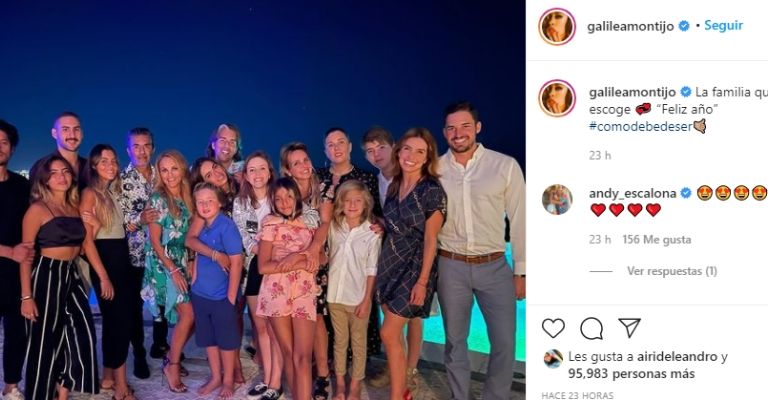Open the HACE 23 HORAS timestamp

[577, 396]
